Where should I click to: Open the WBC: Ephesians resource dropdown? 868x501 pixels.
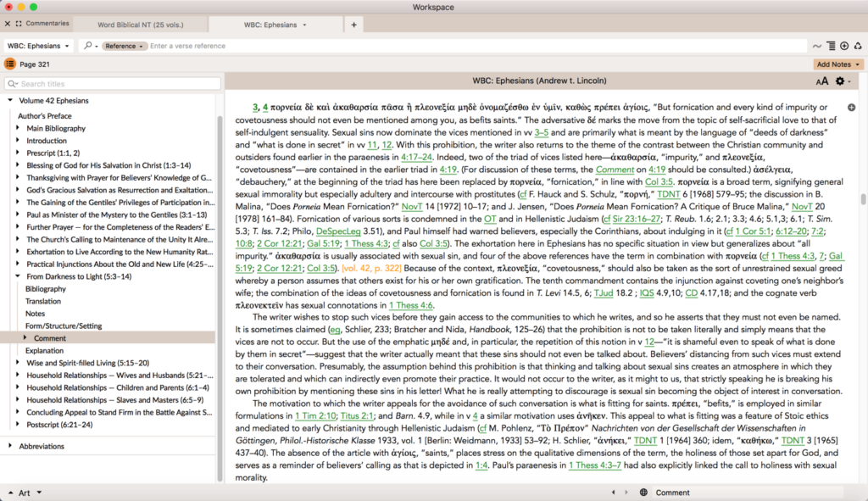(38, 46)
